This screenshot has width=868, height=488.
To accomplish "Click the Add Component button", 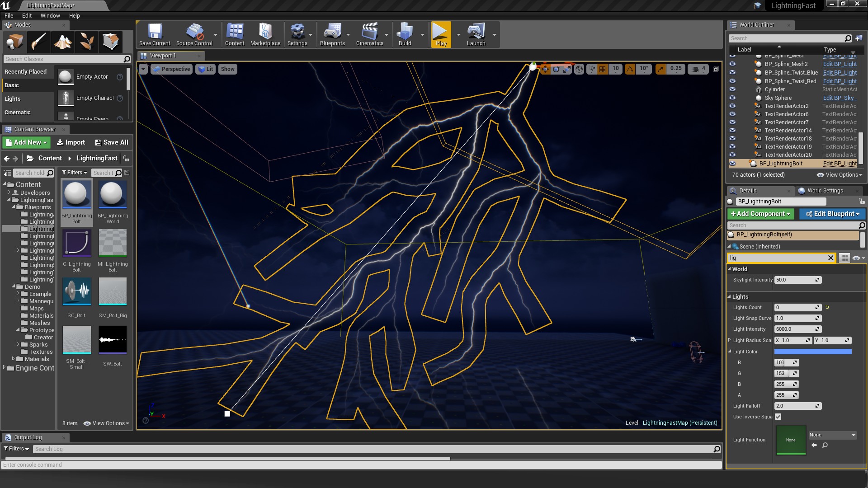I will [761, 214].
